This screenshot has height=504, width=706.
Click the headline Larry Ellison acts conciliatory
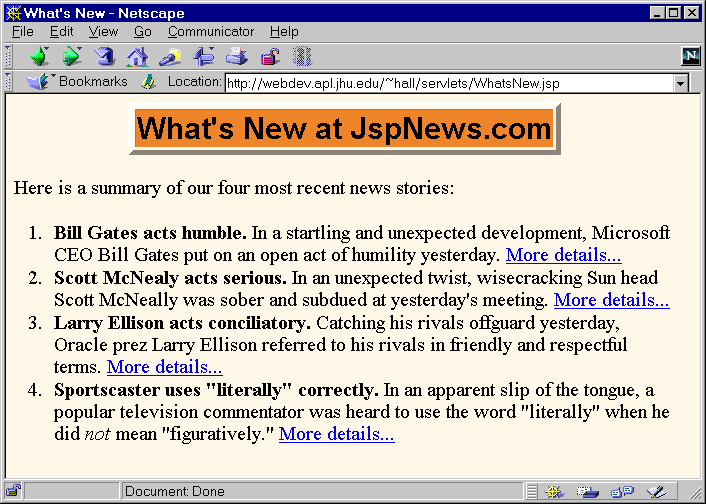tap(182, 323)
